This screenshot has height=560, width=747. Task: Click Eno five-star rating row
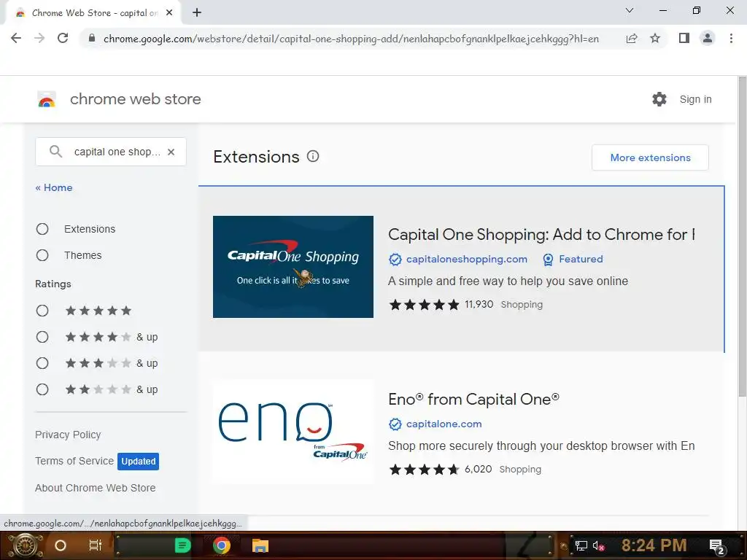424,470
